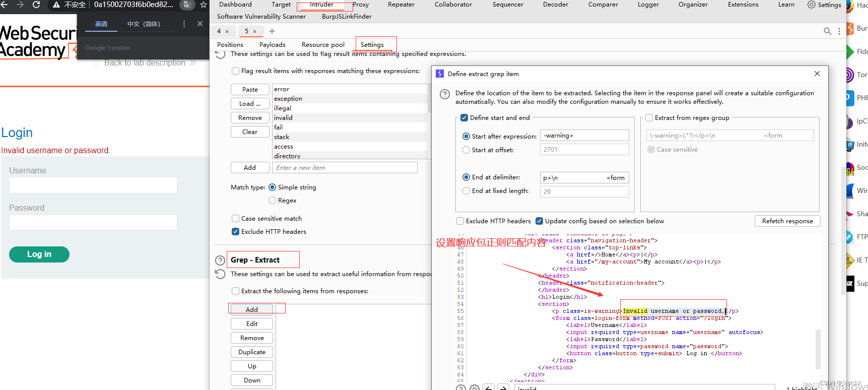Open the Wir bookmark on the right edge
The height and width of the screenshot is (390, 868).
pos(857,190)
